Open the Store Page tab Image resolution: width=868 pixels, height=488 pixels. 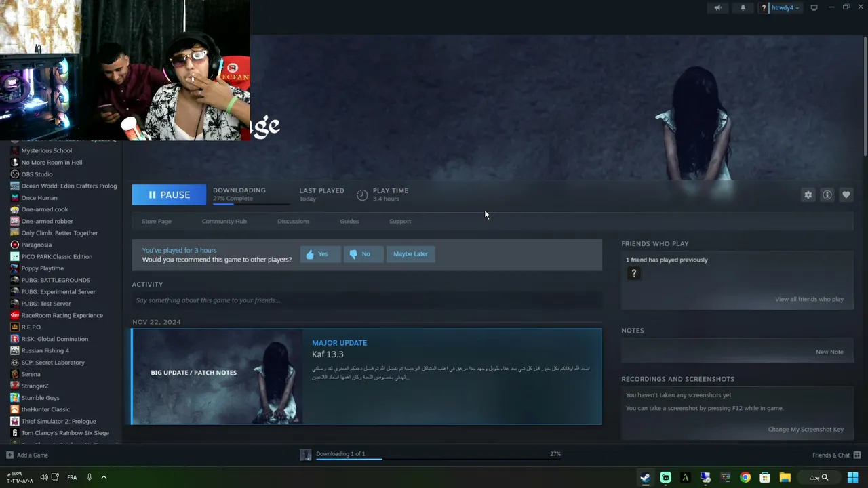click(x=157, y=221)
